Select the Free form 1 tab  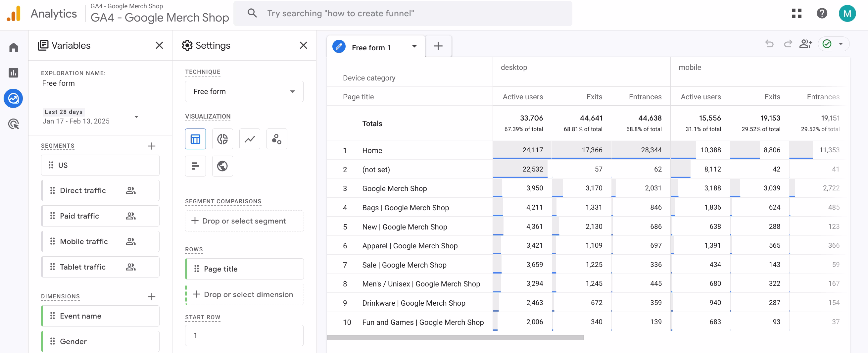(371, 48)
